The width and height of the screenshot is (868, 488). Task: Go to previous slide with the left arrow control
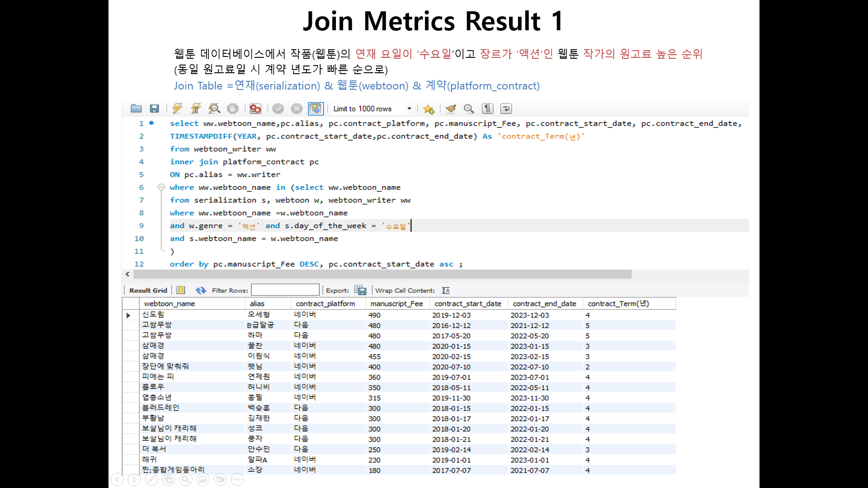pos(117,479)
